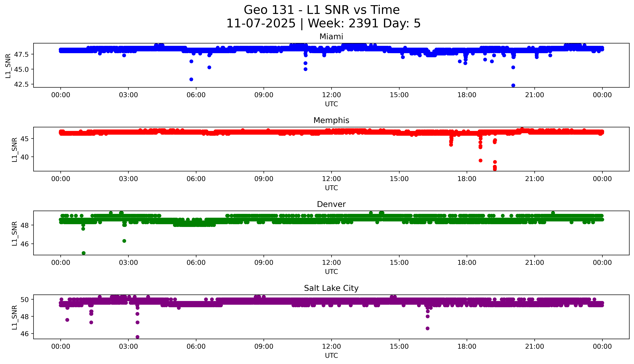Click the lowest blue Miami outlier near 20:00

[513, 85]
